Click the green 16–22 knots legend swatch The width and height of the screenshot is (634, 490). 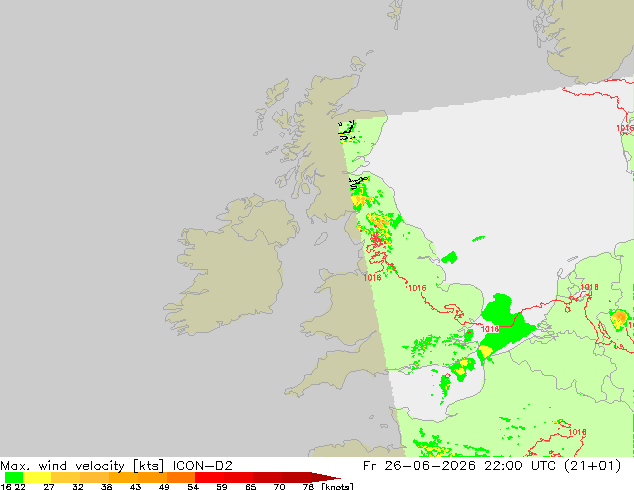click(x=14, y=477)
